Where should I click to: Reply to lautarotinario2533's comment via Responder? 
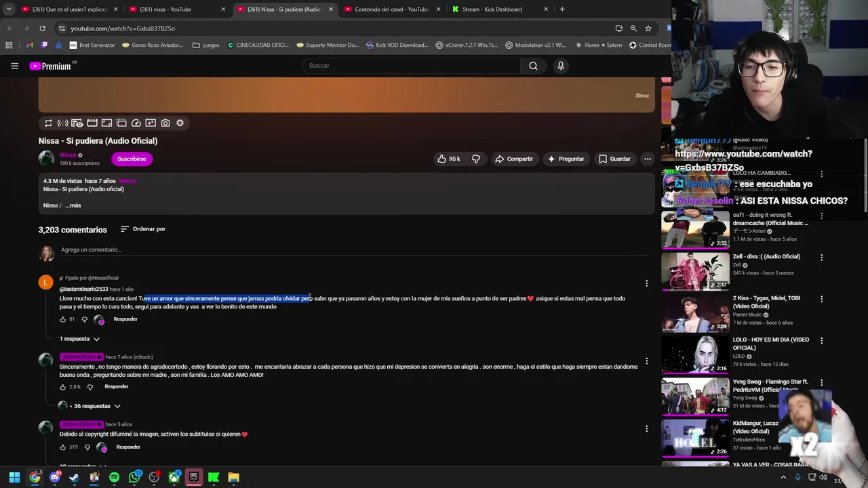coord(125,319)
